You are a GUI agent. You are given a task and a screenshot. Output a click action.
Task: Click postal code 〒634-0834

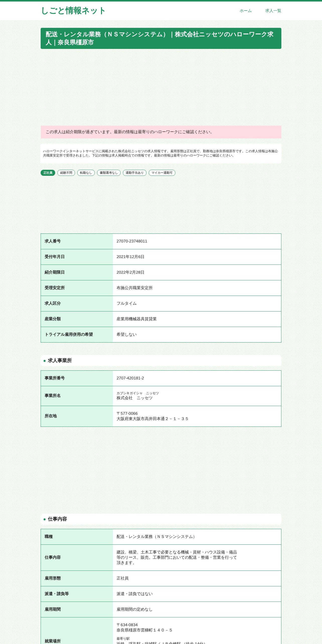(127, 625)
